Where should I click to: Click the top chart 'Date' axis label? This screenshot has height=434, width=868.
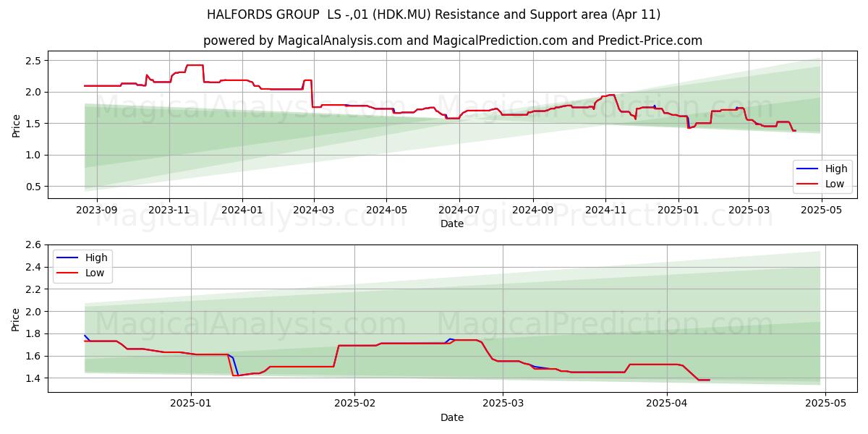click(452, 224)
